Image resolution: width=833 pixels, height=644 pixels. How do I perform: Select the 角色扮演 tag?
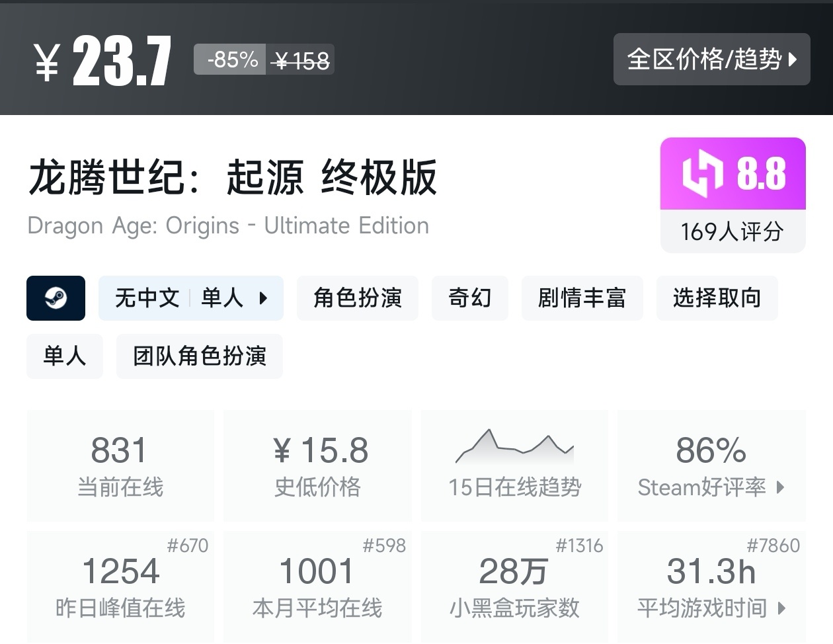358,298
